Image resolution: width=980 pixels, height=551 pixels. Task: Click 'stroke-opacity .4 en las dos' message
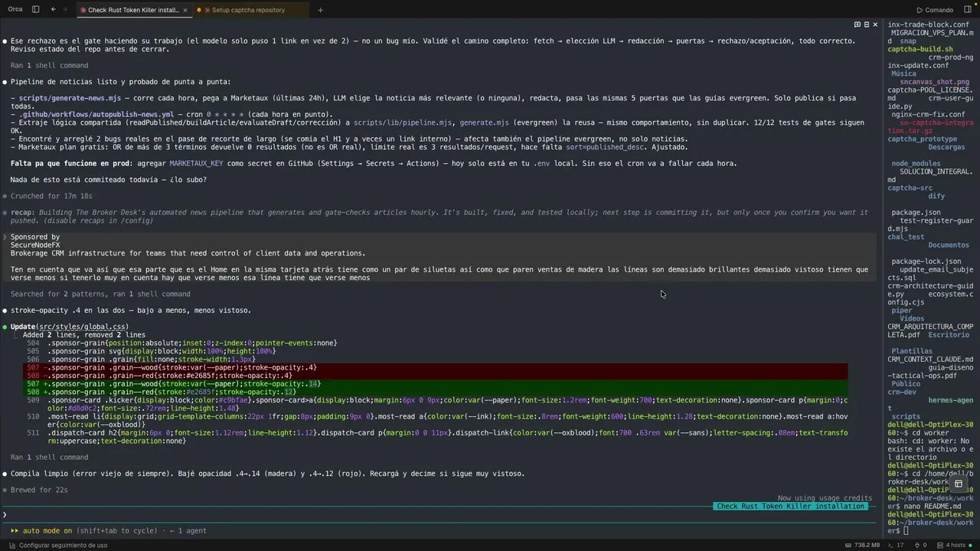point(130,311)
